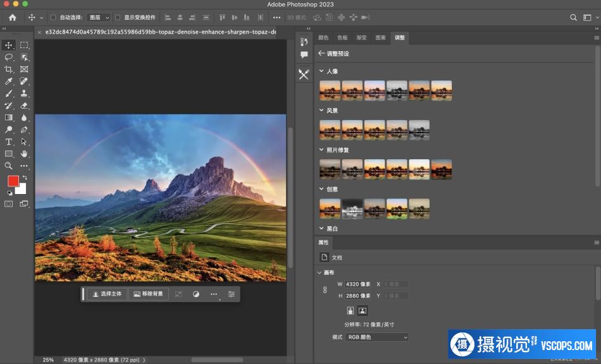Open properties sliders icon in contextual task bar
Image resolution: width=601 pixels, height=364 pixels.
(x=232, y=294)
